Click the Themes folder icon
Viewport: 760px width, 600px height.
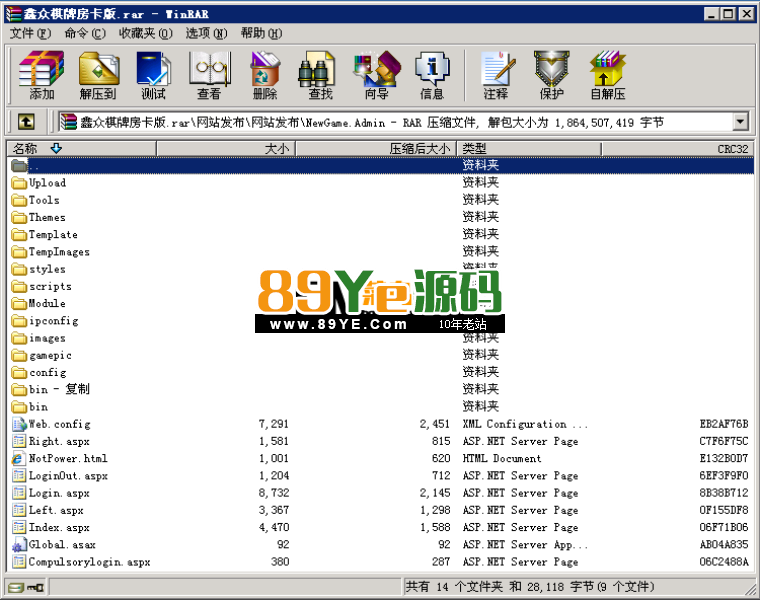pos(19,217)
